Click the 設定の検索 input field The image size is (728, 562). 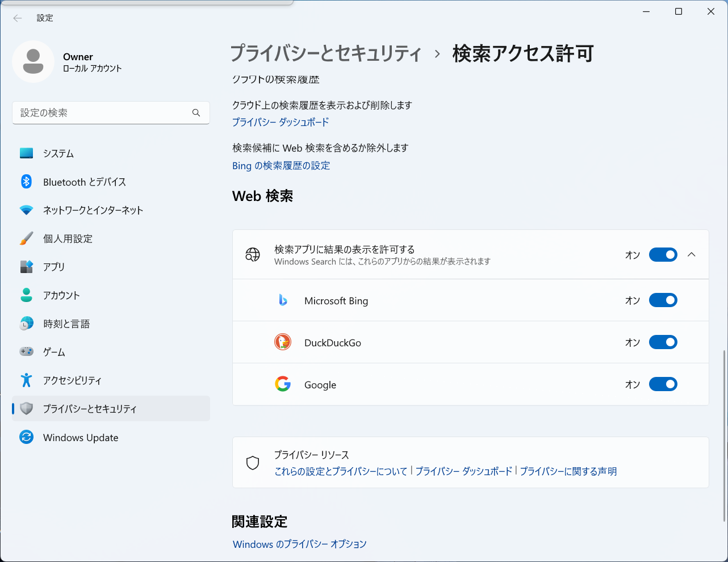[x=102, y=113]
